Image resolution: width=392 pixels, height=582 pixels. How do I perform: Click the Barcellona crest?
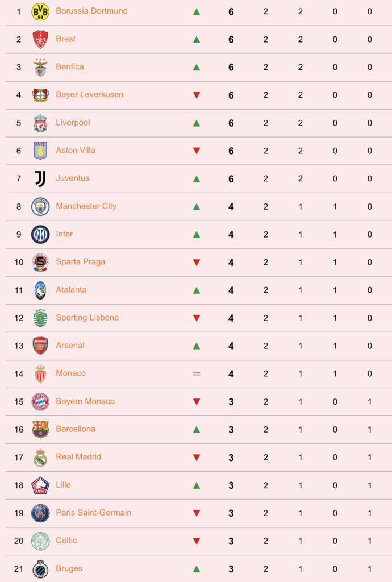pos(40,429)
